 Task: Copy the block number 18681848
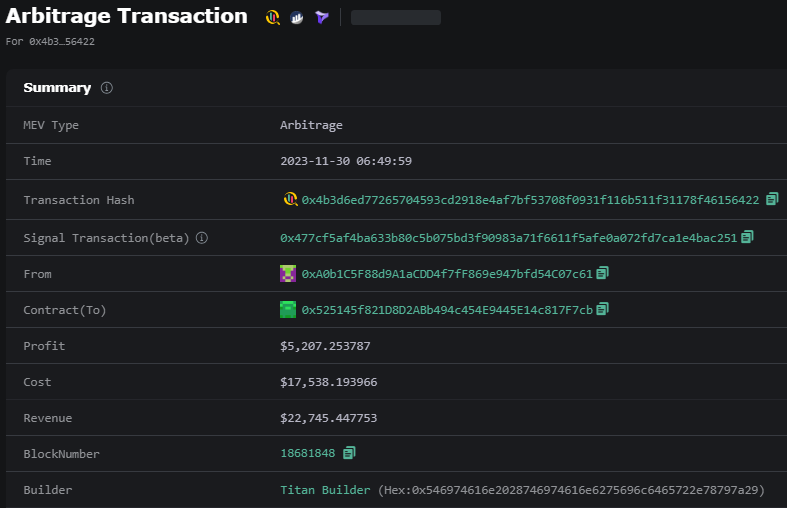coord(349,453)
